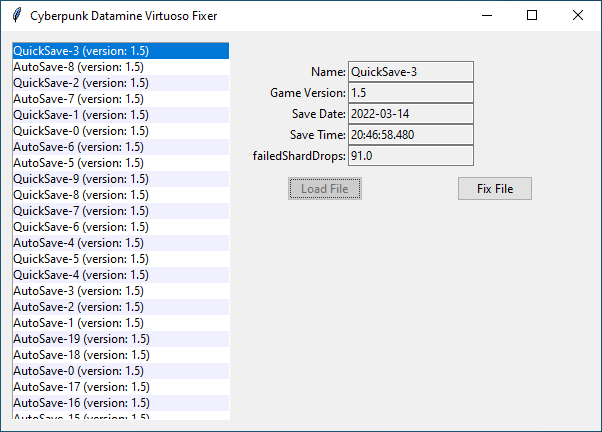This screenshot has height=432, width=602.
Task: Select QuickSave-1 (version: 1.5) row
Action: click(x=121, y=115)
